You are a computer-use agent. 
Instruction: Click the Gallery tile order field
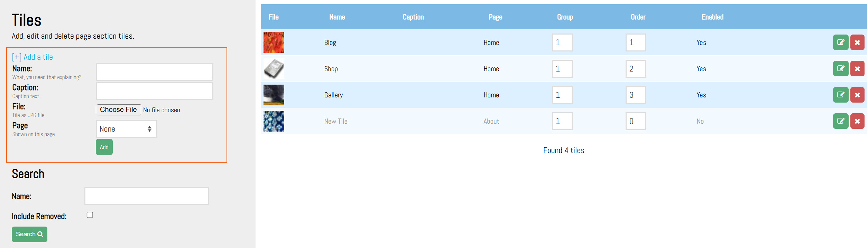(635, 95)
